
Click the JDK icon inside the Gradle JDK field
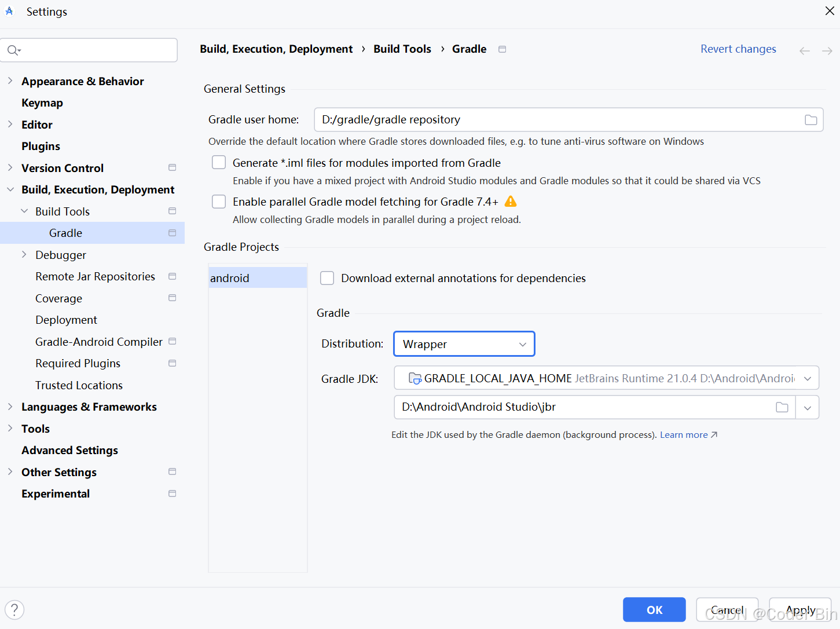pyautogui.click(x=414, y=378)
